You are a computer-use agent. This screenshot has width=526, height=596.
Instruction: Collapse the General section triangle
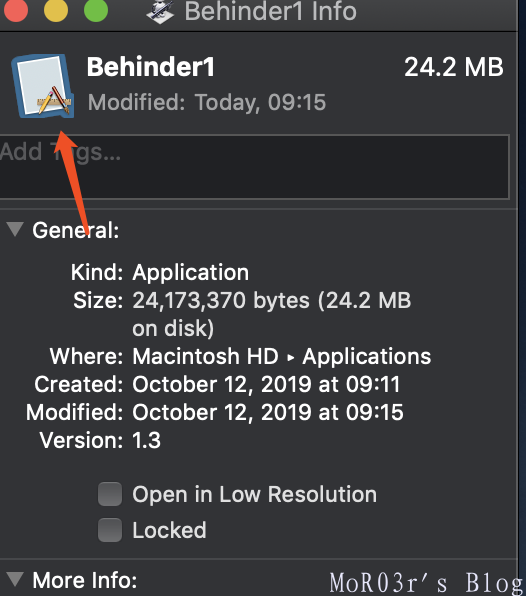tap(15, 229)
